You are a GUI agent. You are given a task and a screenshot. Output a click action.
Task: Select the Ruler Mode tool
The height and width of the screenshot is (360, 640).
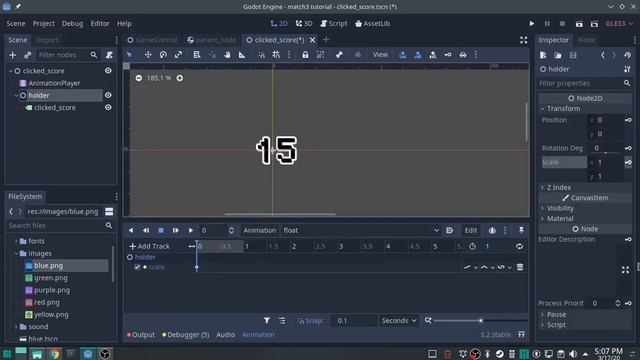tap(242, 55)
